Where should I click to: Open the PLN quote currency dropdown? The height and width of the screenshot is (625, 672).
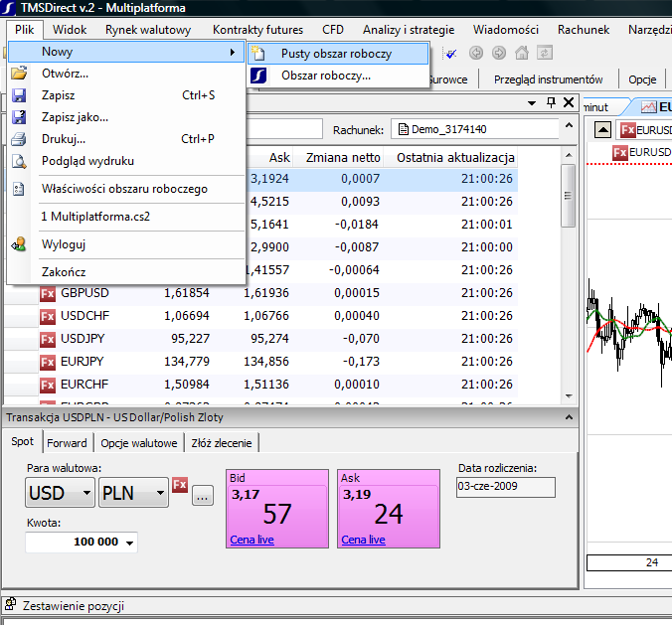[x=134, y=493]
